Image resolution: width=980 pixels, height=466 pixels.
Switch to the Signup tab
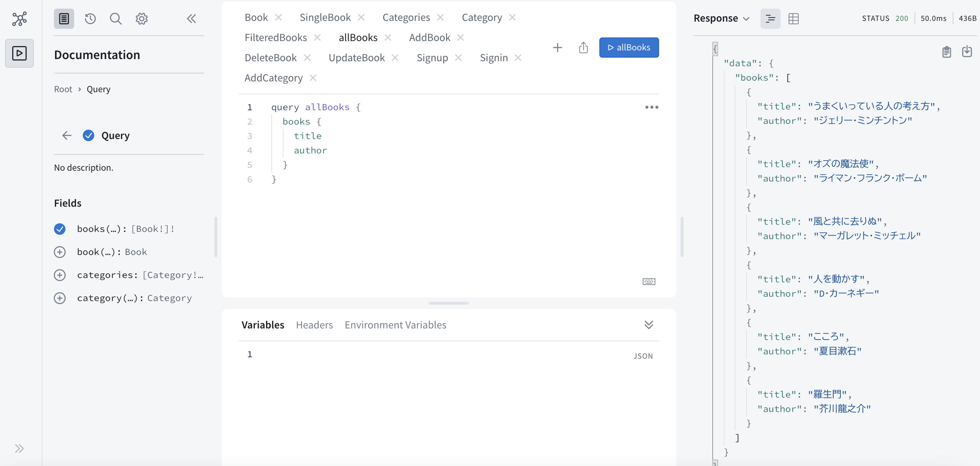(432, 58)
